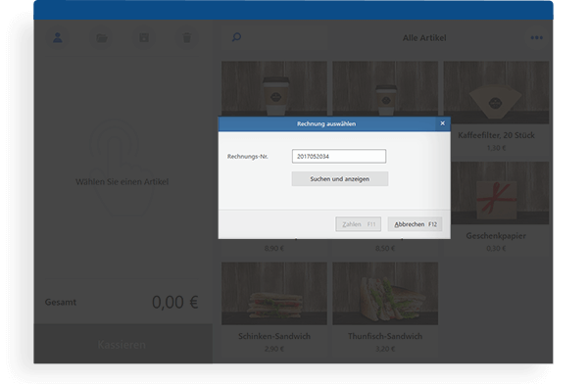This screenshot has width=588, height=384.
Task: Open the three-dots more options menu
Action: tap(537, 37)
